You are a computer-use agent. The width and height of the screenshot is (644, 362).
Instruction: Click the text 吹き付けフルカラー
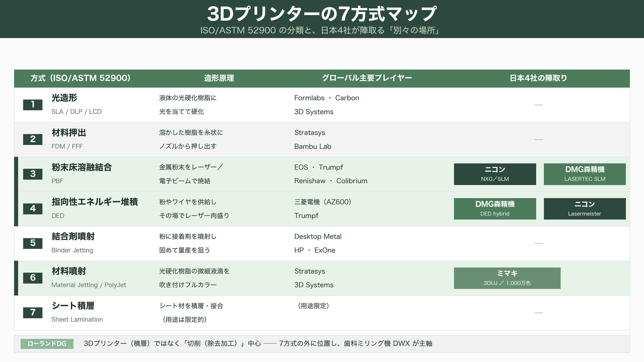pos(188,285)
